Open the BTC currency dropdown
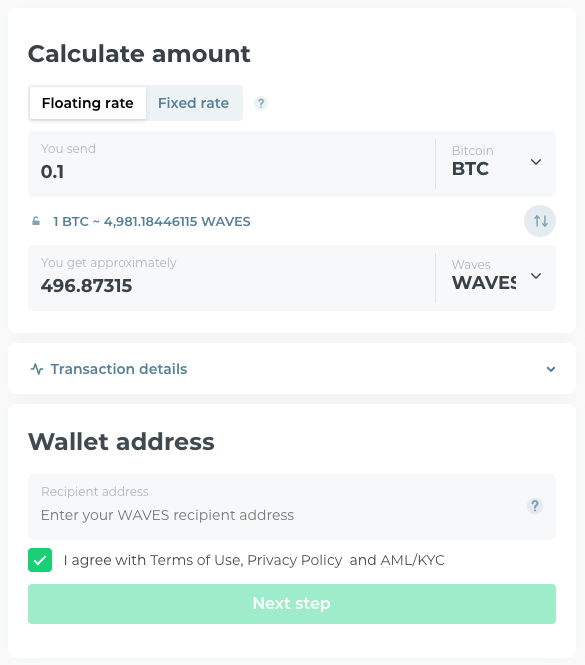The image size is (585, 665). click(496, 164)
